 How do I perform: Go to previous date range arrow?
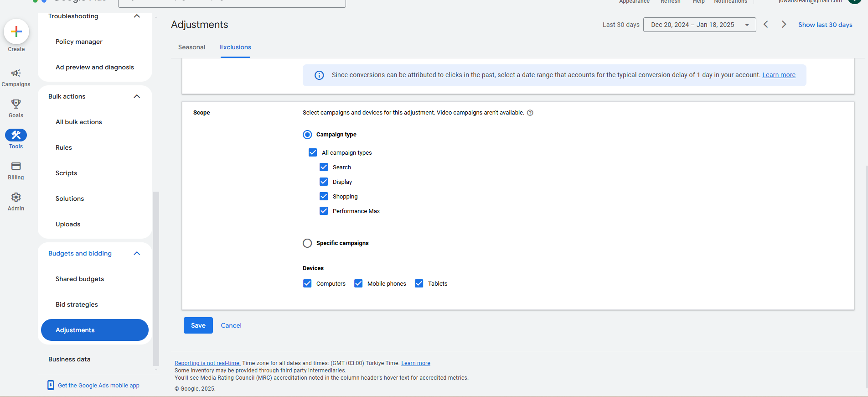pos(766,25)
